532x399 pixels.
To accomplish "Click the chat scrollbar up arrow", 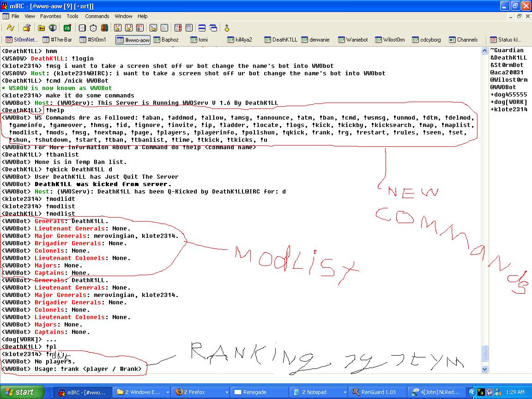I will pyautogui.click(x=484, y=51).
